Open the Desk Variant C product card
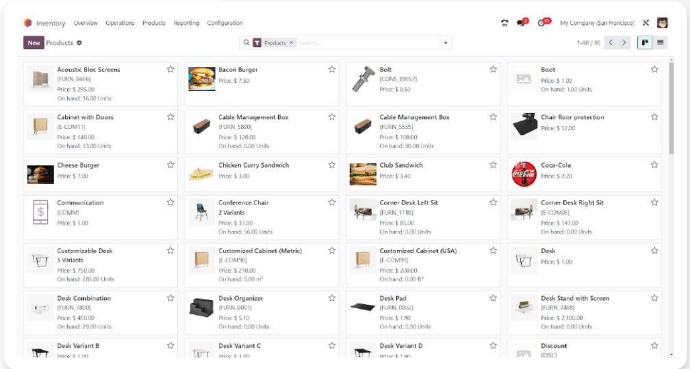Viewport: 690px width, 369px height. 261,348
